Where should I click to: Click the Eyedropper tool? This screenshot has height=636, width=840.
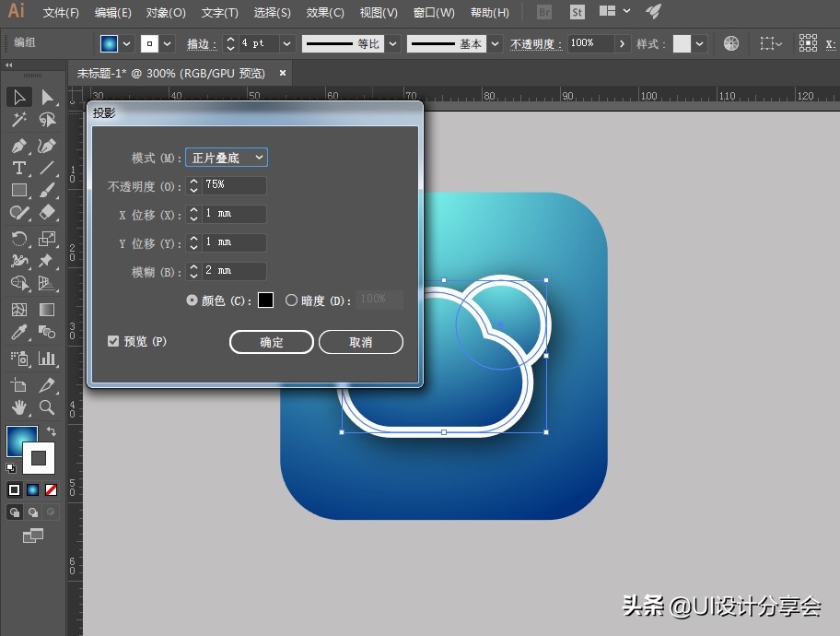(x=18, y=333)
